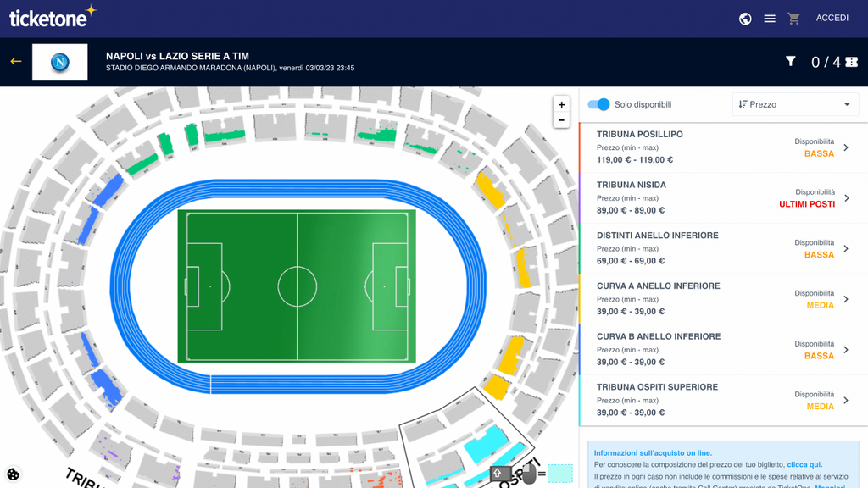Select Distinti Anello Inferiore sector
The width and height of the screenshot is (868, 488).
(x=723, y=248)
